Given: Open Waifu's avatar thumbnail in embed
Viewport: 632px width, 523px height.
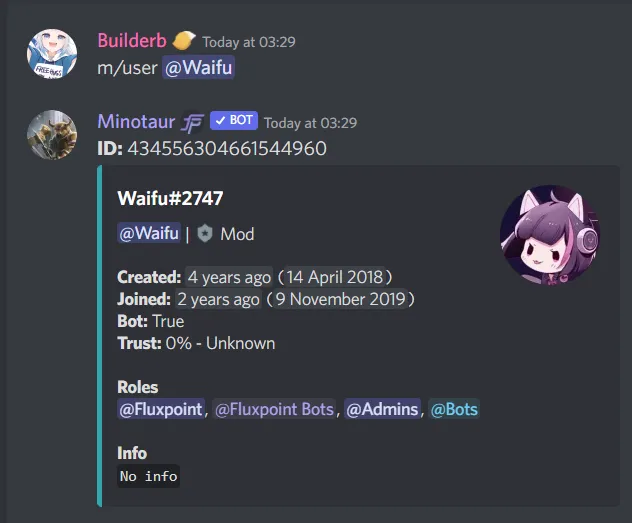Looking at the screenshot, I should 550,235.
